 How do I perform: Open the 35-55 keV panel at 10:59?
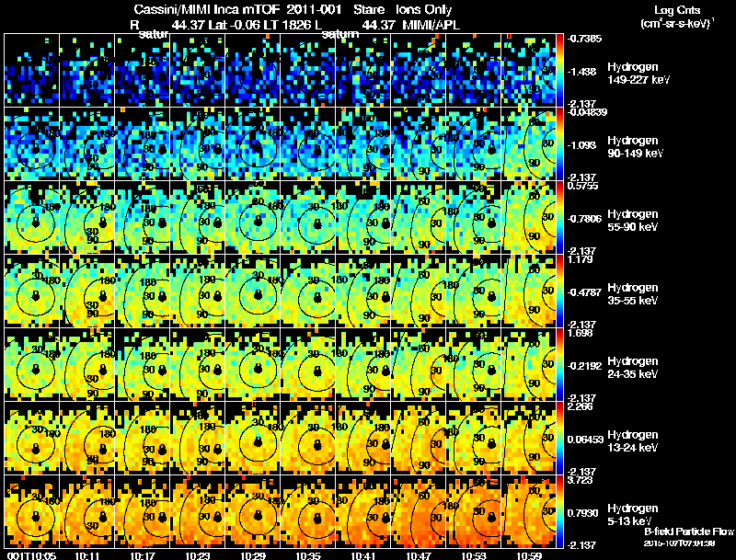click(530, 291)
